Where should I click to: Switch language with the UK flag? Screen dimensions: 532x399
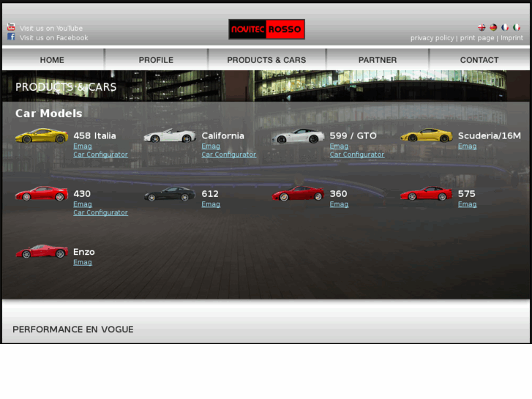tap(482, 27)
